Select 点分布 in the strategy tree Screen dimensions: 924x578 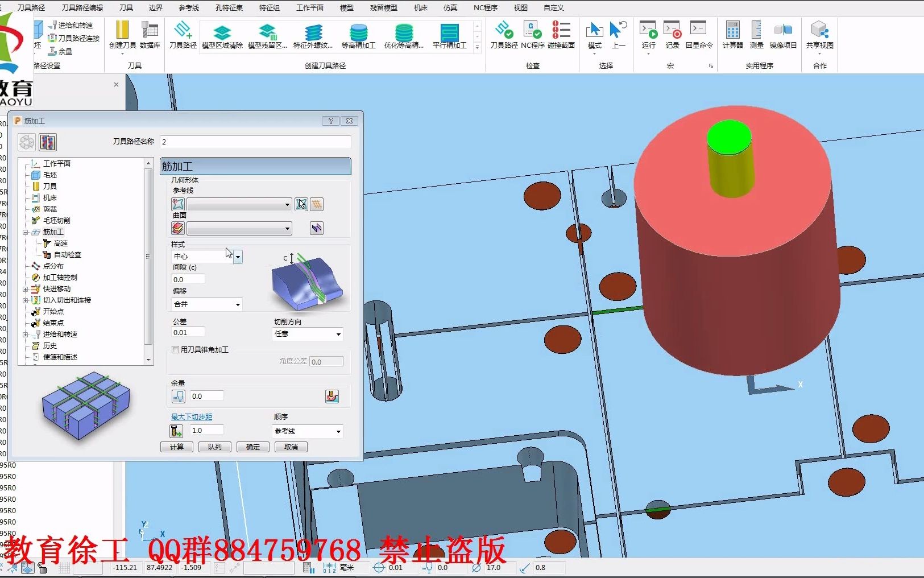tap(53, 266)
